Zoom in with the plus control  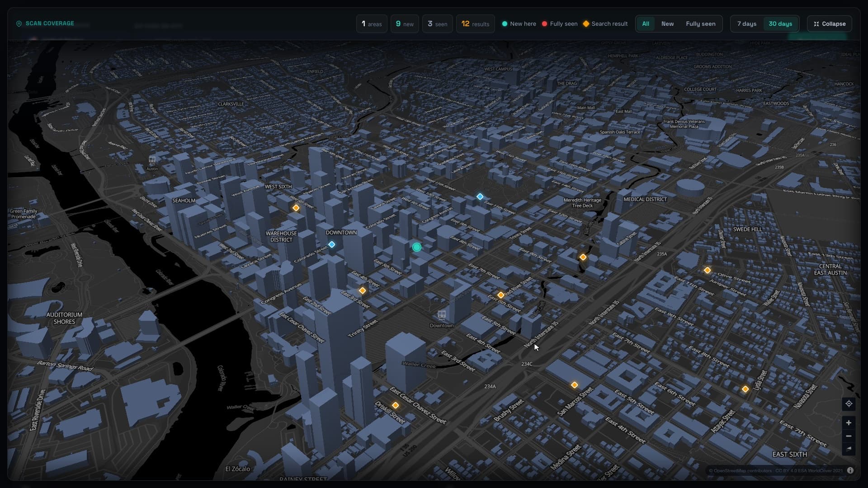click(849, 423)
